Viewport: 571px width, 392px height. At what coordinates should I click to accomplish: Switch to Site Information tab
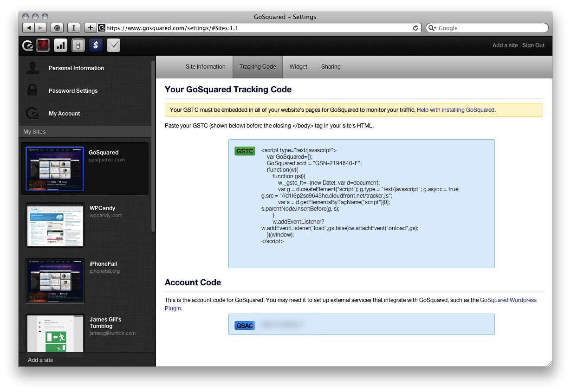click(205, 67)
